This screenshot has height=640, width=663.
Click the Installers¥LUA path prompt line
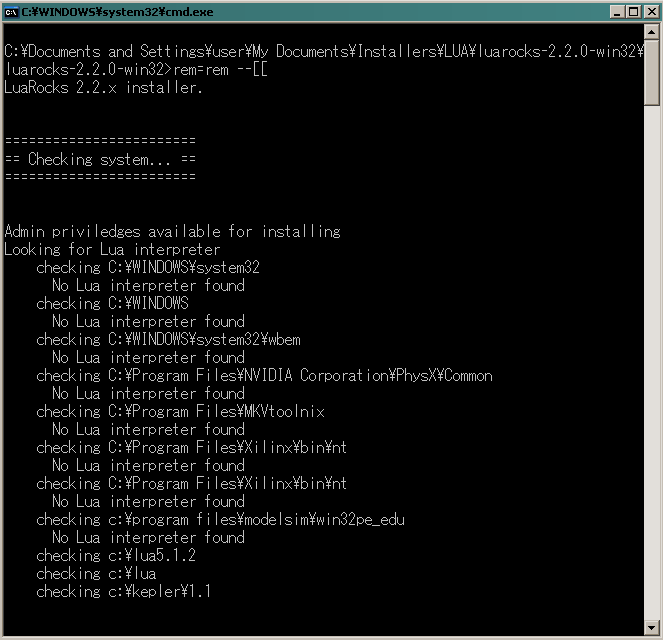click(x=324, y=52)
